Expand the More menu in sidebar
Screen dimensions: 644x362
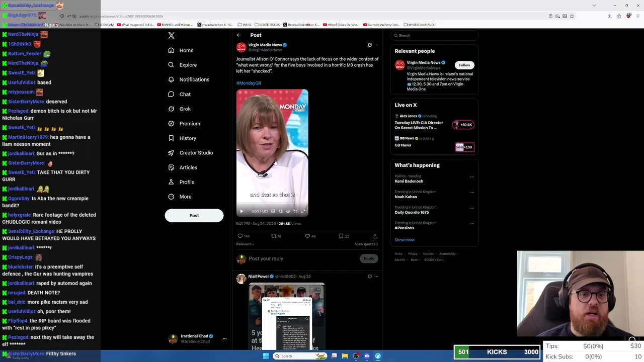tap(180, 197)
